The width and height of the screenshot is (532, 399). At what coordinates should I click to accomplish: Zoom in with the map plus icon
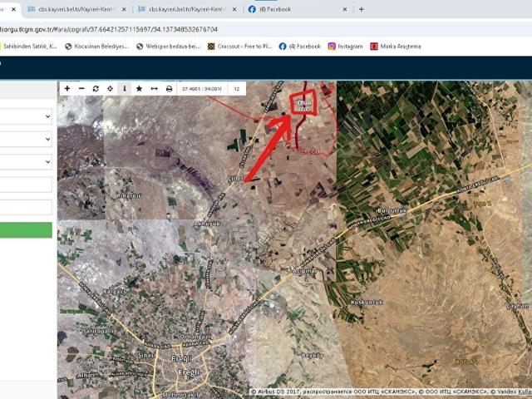67,89
